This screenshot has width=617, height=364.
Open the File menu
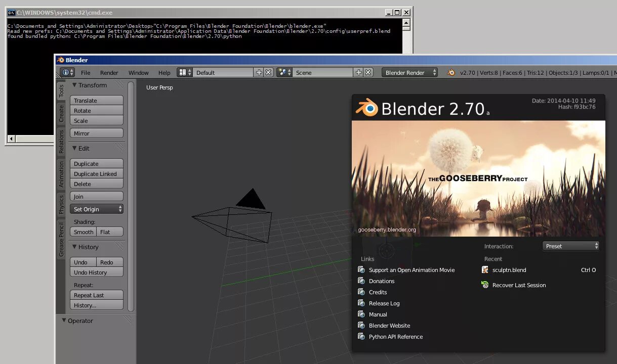click(x=86, y=73)
